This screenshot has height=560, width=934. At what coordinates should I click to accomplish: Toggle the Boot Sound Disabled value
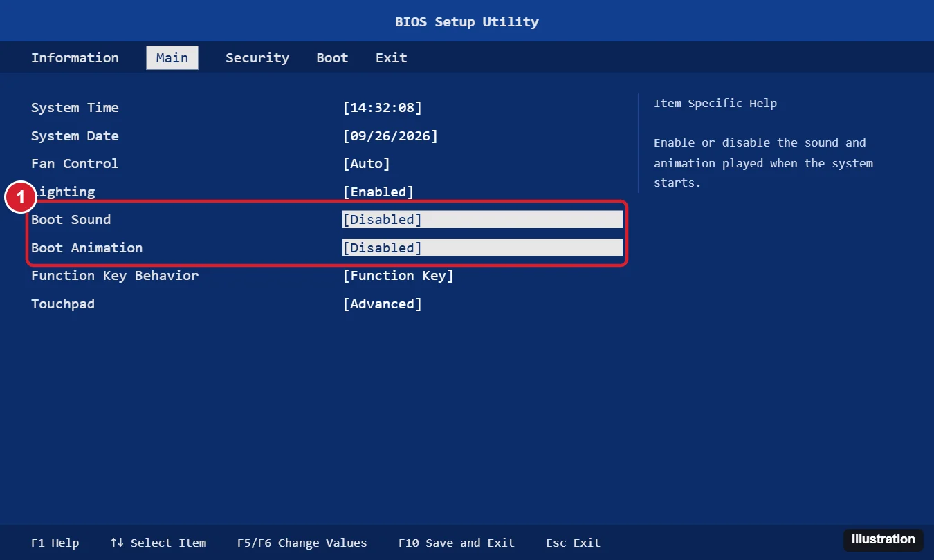pyautogui.click(x=482, y=220)
